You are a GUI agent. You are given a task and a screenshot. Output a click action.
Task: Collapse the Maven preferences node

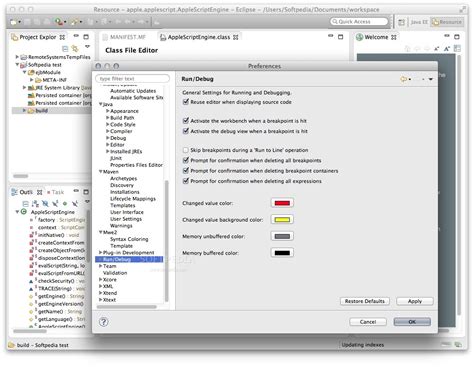tap(101, 172)
